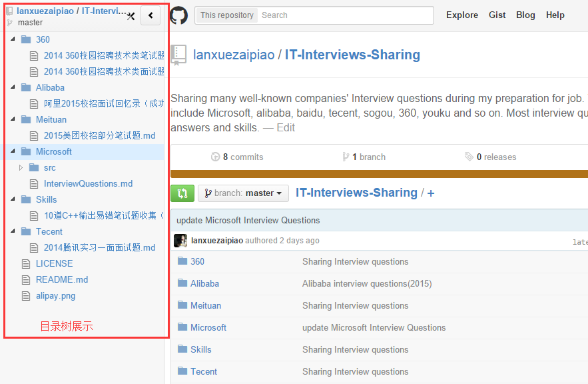Open README.md in sidebar tree

point(62,279)
